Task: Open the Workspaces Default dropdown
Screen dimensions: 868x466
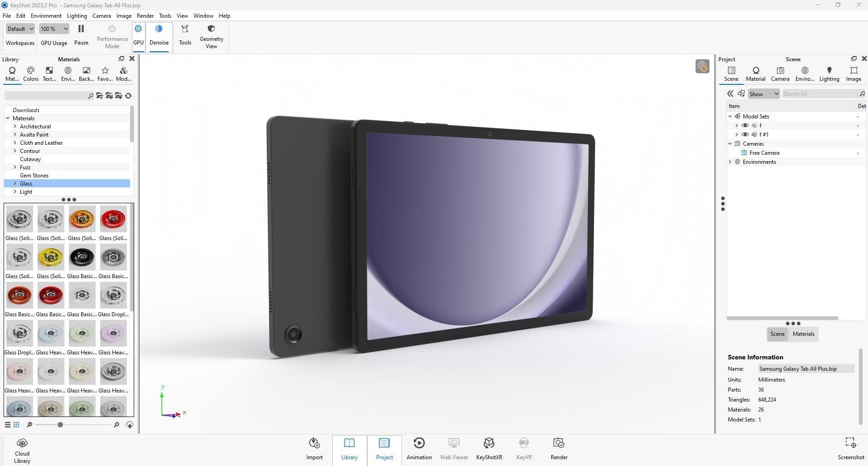Action: click(20, 29)
